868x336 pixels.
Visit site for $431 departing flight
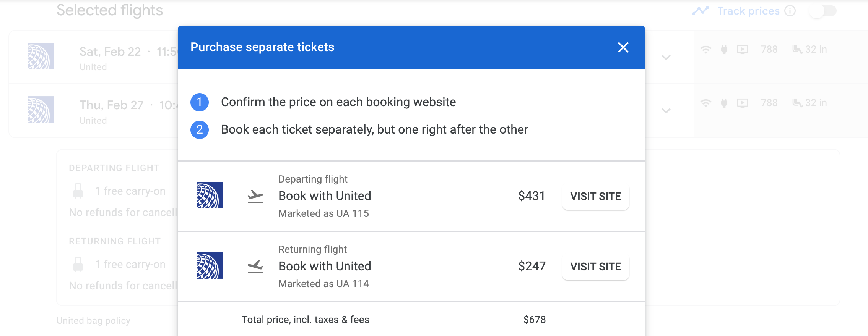595,196
